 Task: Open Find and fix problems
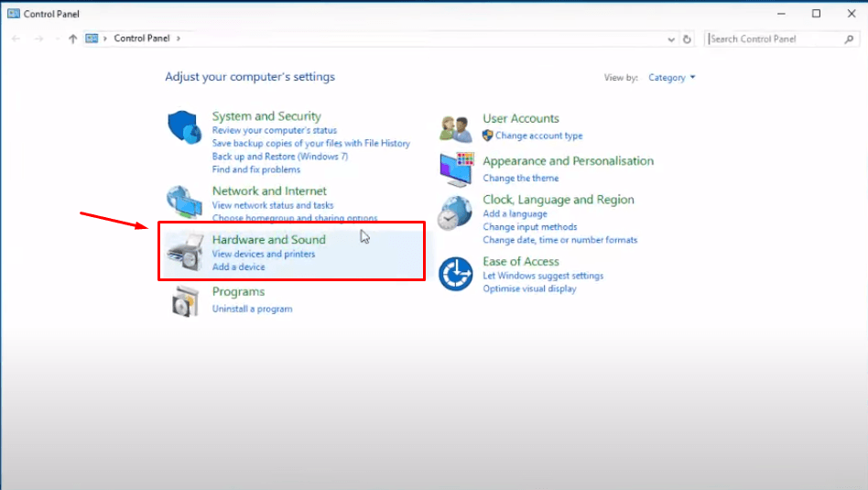click(255, 169)
